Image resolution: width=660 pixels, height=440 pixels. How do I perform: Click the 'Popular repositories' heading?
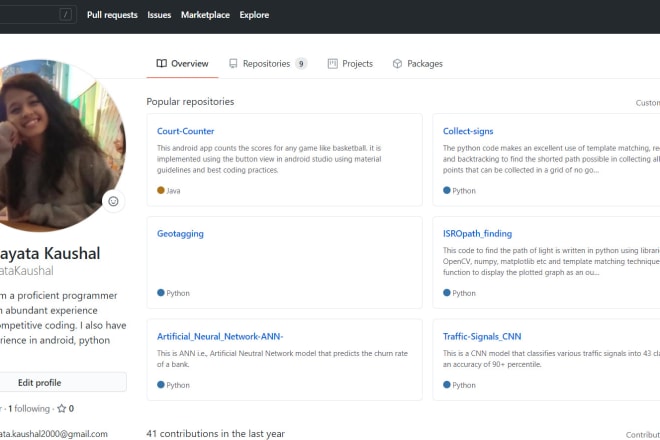pos(190,101)
